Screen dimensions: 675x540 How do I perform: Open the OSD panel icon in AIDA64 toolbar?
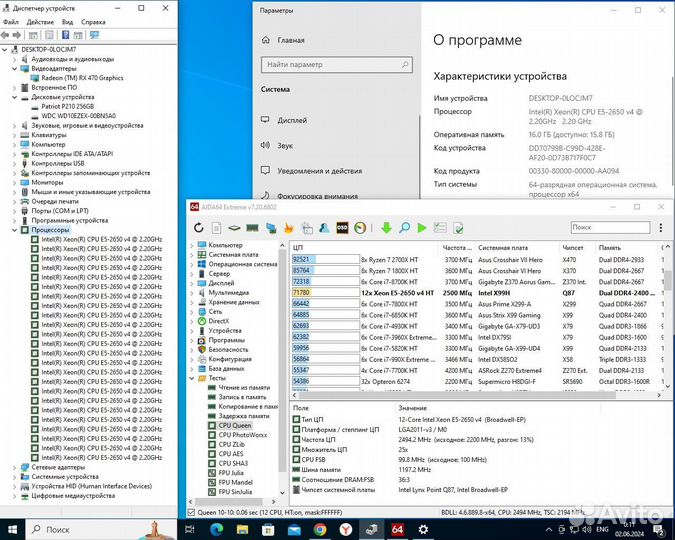(342, 228)
